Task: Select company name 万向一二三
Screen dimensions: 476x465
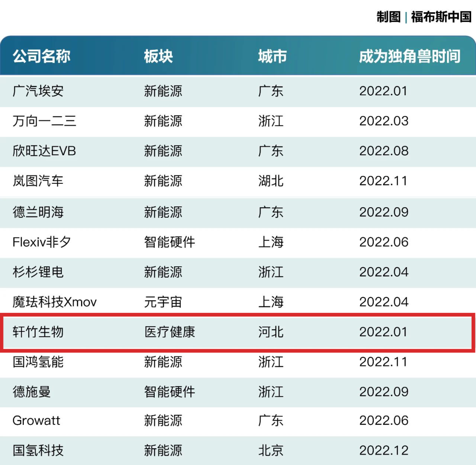Action: [45, 121]
